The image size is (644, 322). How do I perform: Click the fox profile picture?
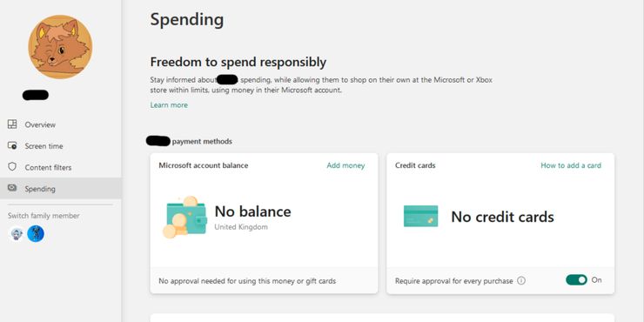(x=60, y=47)
